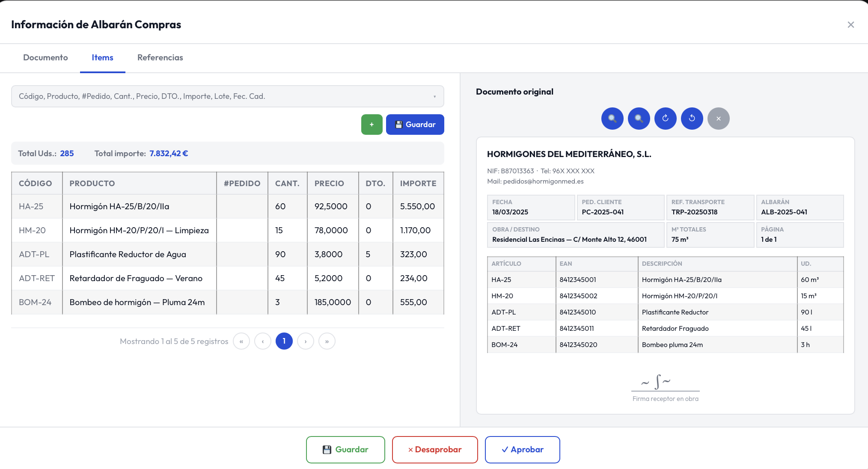The image size is (868, 469).
Task: Click the signature above 'Firma receptor en obra'
Action: 656,382
